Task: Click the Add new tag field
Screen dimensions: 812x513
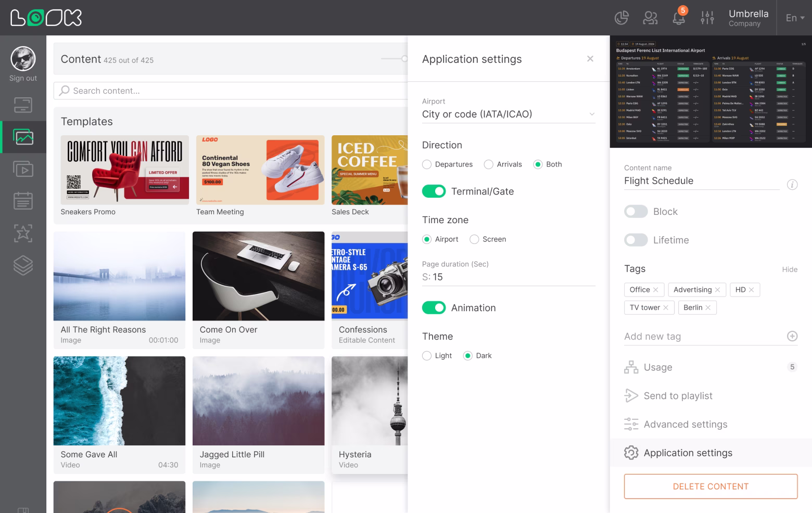Action: (x=704, y=337)
